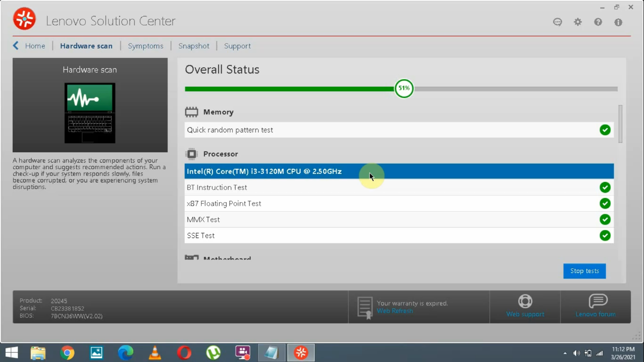Click the product number 20245
The image size is (644, 362).
coord(59,301)
